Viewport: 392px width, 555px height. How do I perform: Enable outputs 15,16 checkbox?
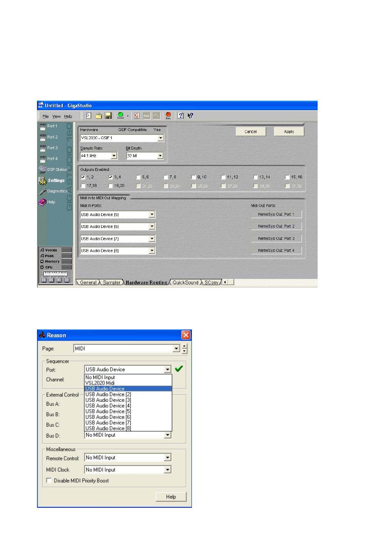coord(287,177)
